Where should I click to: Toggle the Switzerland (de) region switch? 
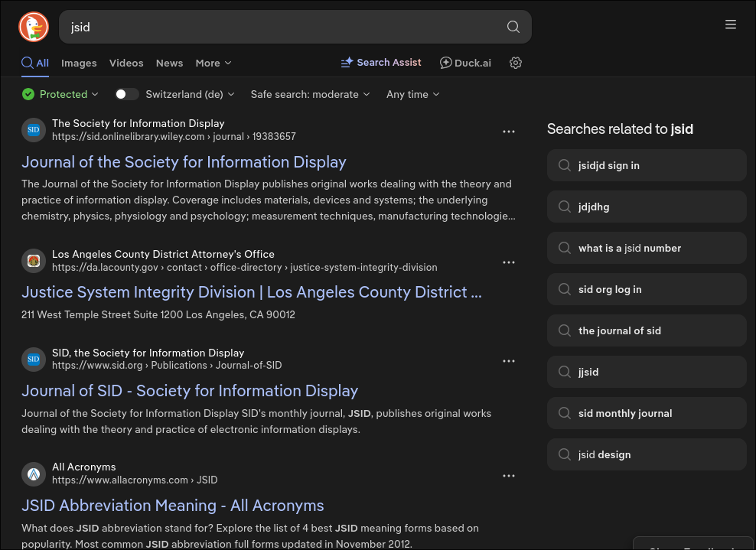point(126,94)
